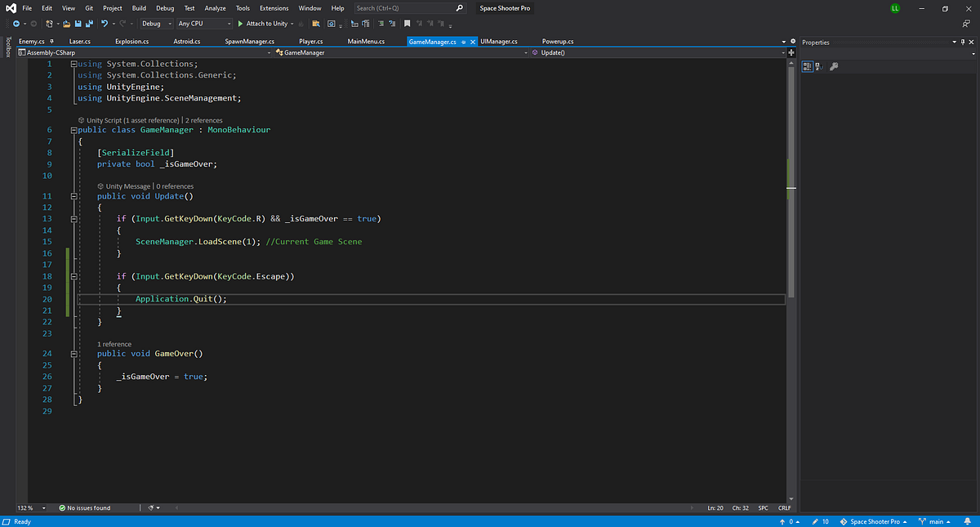980x527 pixels.
Task: Open the Extensions menu
Action: [x=274, y=8]
